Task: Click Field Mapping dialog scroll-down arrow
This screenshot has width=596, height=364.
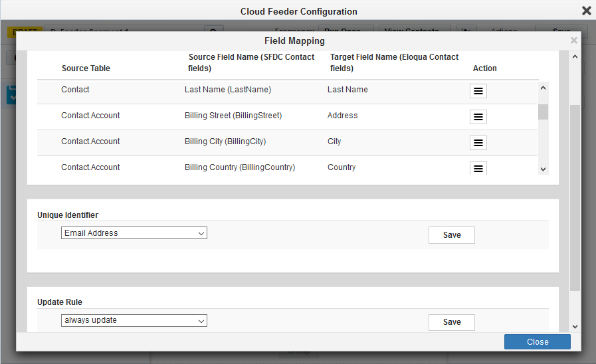Action: coord(575,326)
